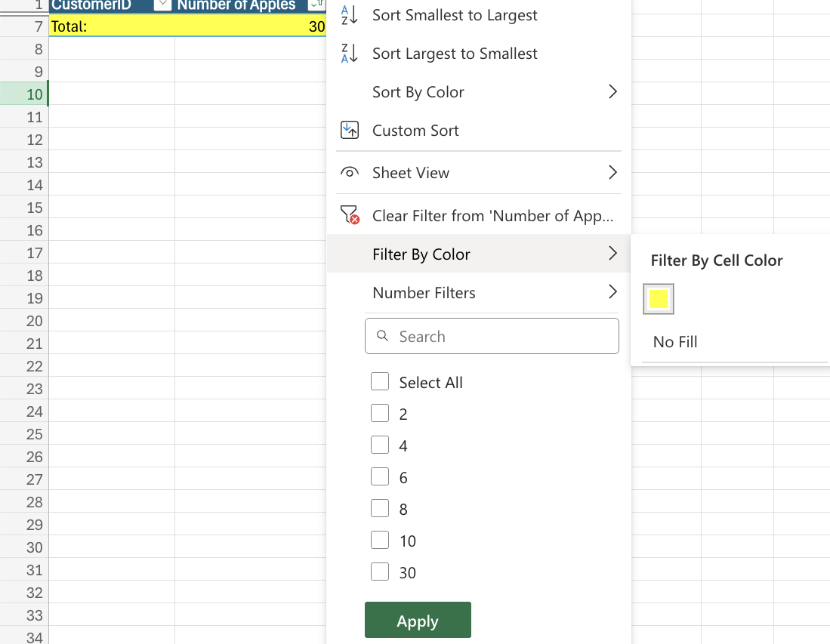Screen dimensions: 830x644
Task: Pick the yellow cell color swatch
Action: tap(657, 298)
